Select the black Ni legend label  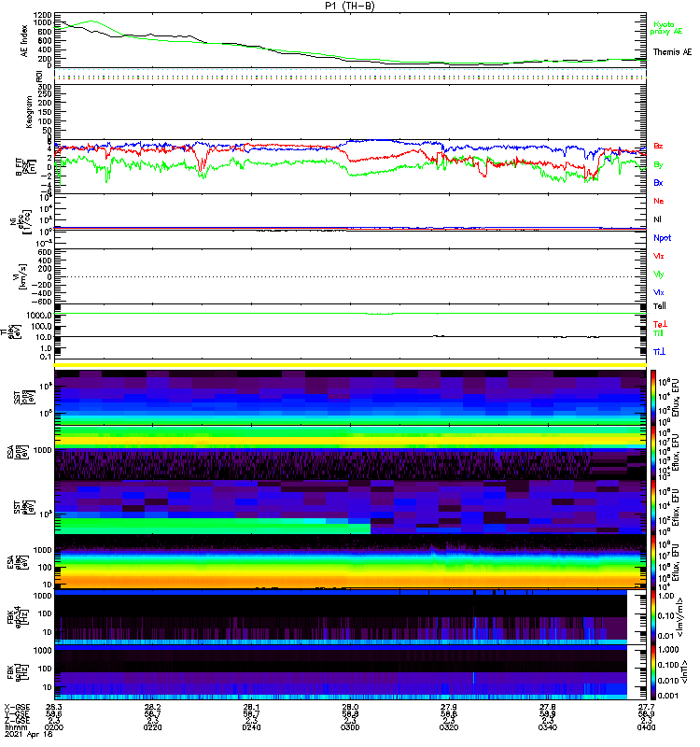point(657,219)
